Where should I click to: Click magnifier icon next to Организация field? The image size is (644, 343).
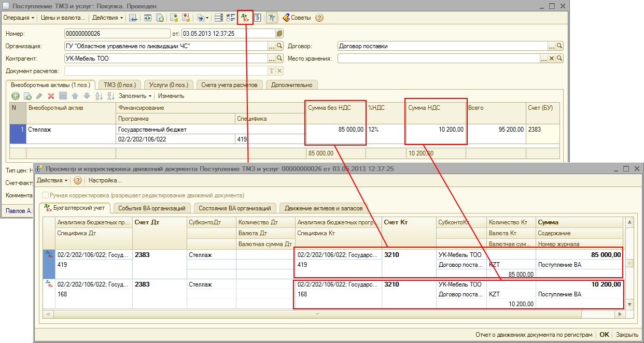pyautogui.click(x=279, y=46)
